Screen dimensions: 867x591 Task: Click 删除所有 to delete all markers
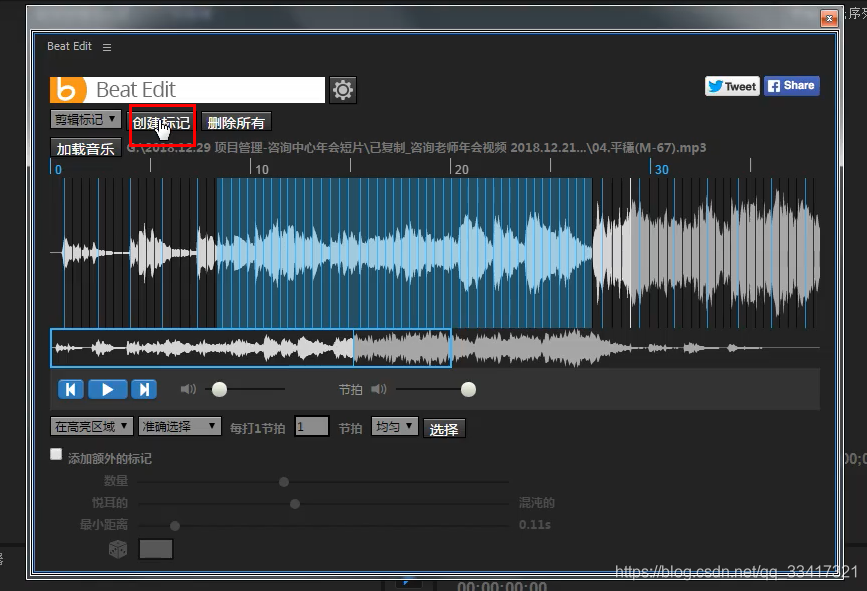tap(236, 122)
